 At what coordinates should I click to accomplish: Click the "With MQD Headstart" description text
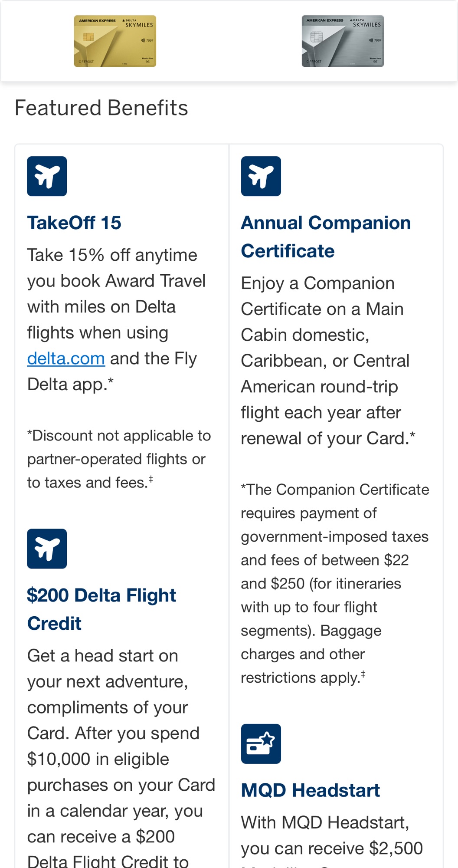pyautogui.click(x=332, y=835)
